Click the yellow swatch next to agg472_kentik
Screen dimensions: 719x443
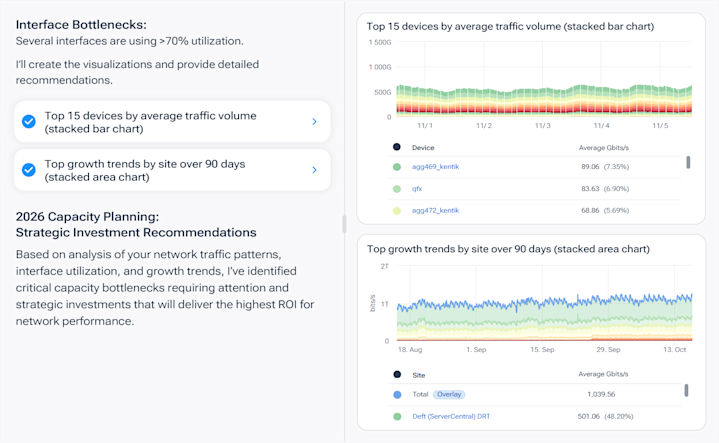(x=397, y=211)
